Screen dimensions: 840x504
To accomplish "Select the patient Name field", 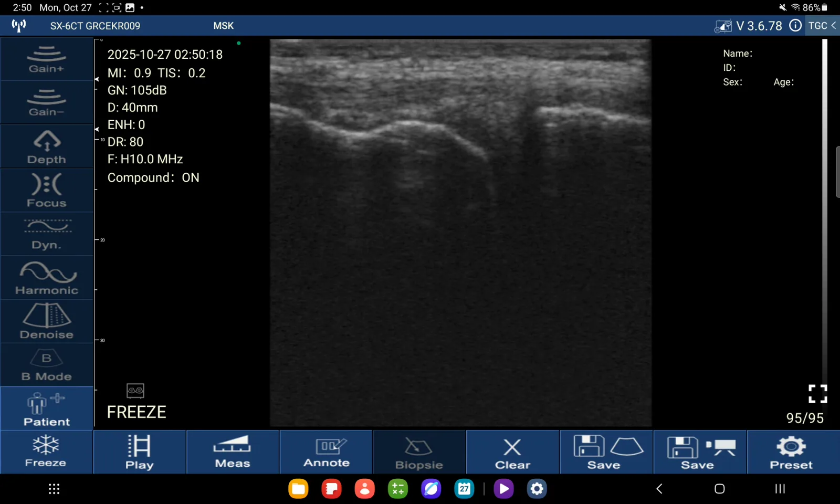I will pyautogui.click(x=738, y=53).
